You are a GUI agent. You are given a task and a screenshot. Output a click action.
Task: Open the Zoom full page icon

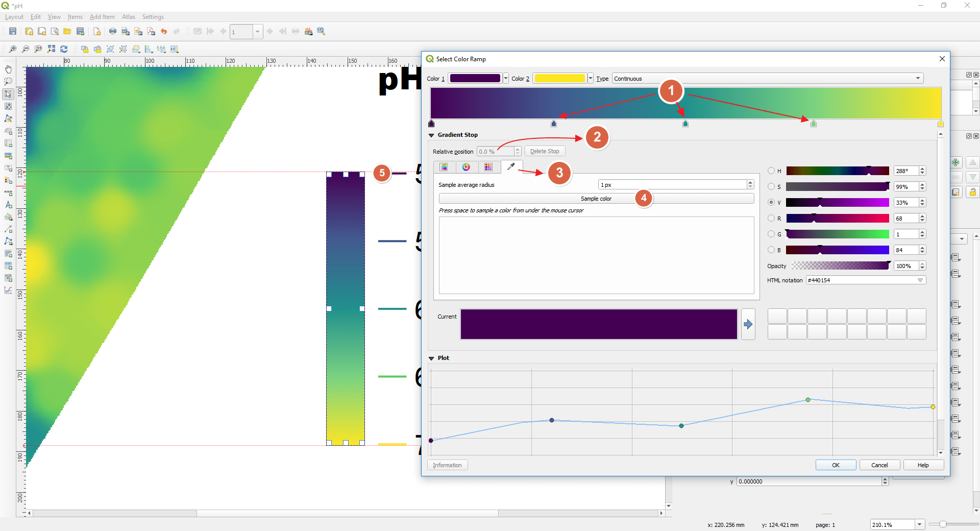(x=51, y=49)
